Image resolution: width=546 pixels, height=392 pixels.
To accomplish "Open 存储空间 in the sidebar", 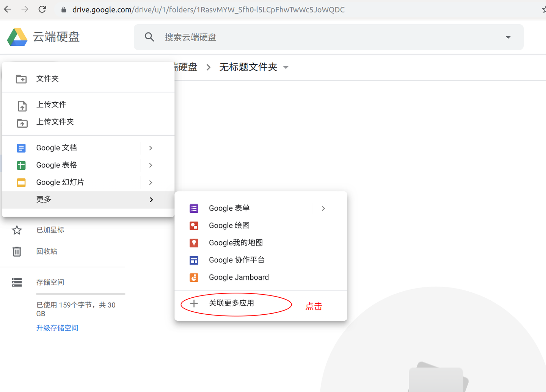I will click(x=50, y=282).
